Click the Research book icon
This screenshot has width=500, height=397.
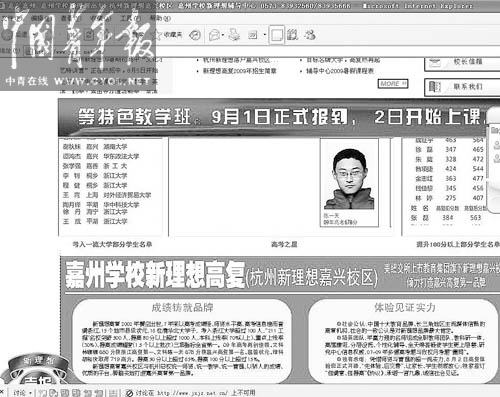(292, 34)
